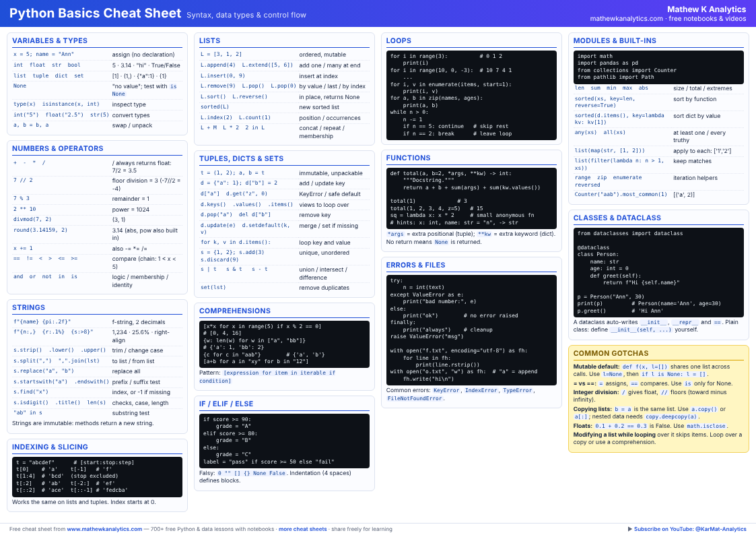Click 'Mathew K Analytics' in the header
The width and height of the screenshot is (756, 535).
point(706,9)
